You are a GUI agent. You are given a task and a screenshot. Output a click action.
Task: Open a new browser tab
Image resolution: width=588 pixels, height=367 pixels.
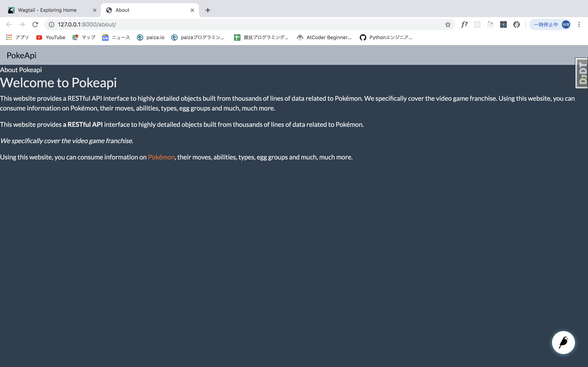[x=208, y=10]
